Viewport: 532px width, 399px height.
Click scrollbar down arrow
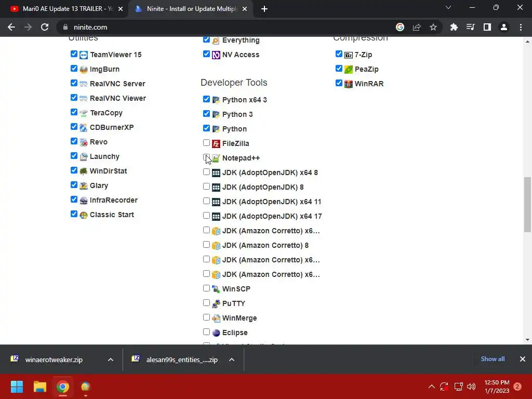[527, 340]
